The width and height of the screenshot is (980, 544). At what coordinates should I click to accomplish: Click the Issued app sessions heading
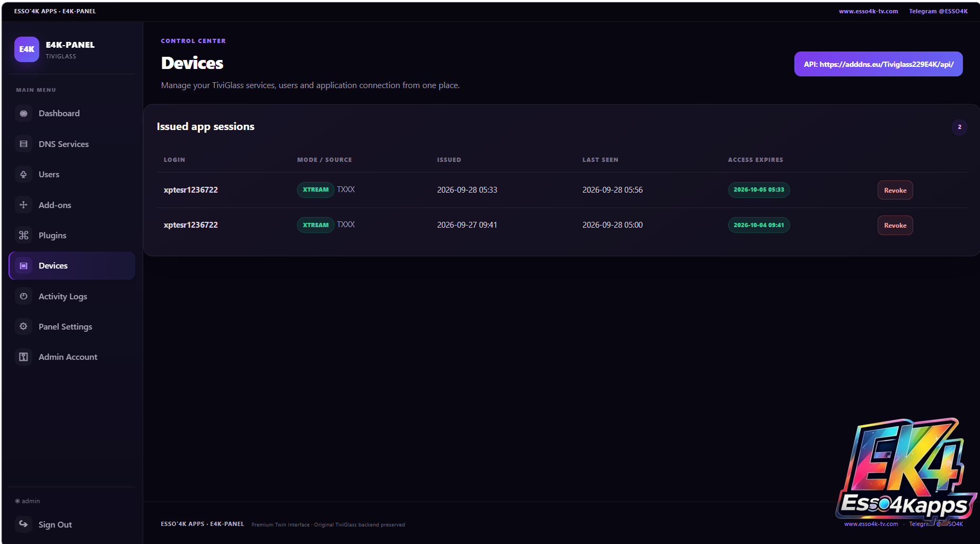(205, 127)
